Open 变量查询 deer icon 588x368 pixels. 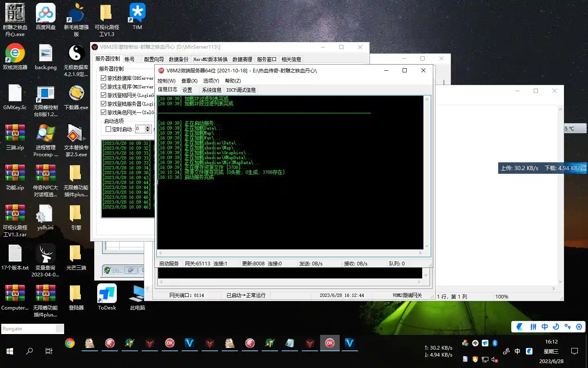pyautogui.click(x=46, y=260)
